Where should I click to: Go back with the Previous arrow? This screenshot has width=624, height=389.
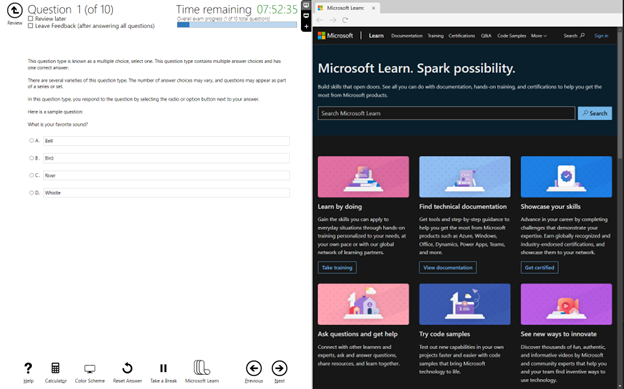[x=254, y=368]
